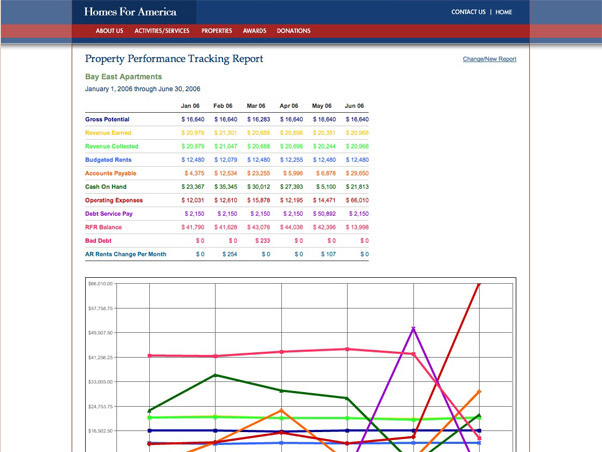
Task: Click Operating Expenses Mar 06 value $ 15,878
Action: click(x=258, y=200)
